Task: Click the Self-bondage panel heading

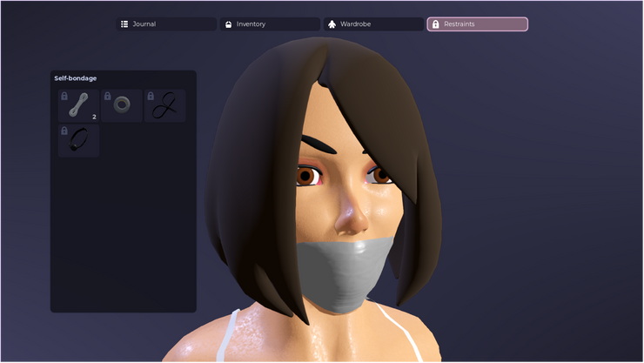Action: tap(76, 78)
